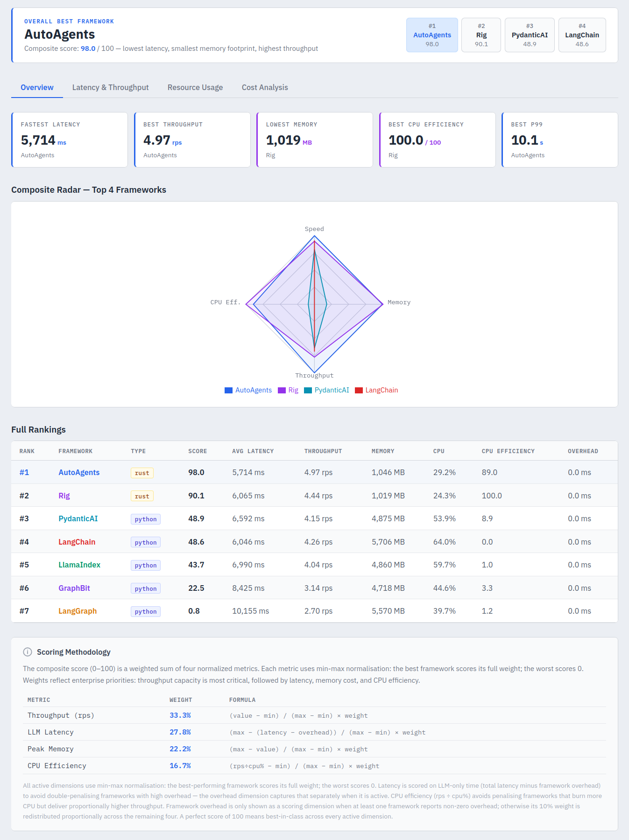Click the THROUGHPUT column header
629x840 pixels.
coord(323,451)
